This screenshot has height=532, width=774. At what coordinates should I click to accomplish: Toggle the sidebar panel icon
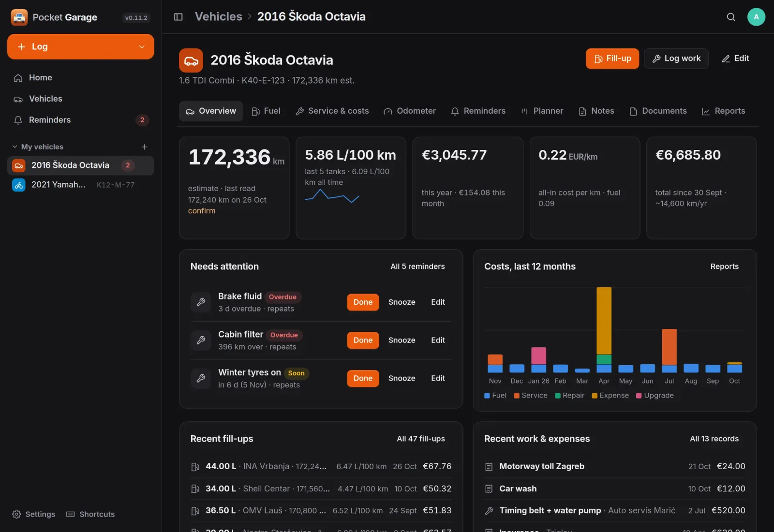pyautogui.click(x=178, y=17)
